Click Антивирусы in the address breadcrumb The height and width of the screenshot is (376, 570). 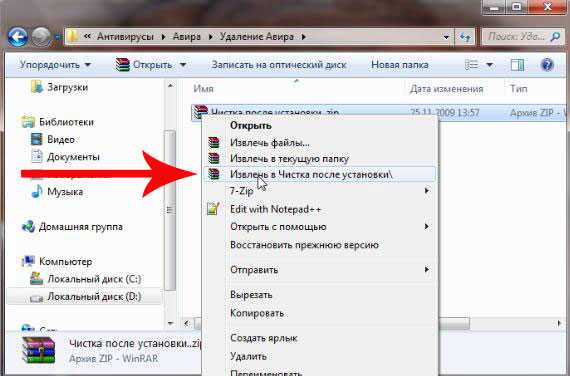tap(126, 37)
